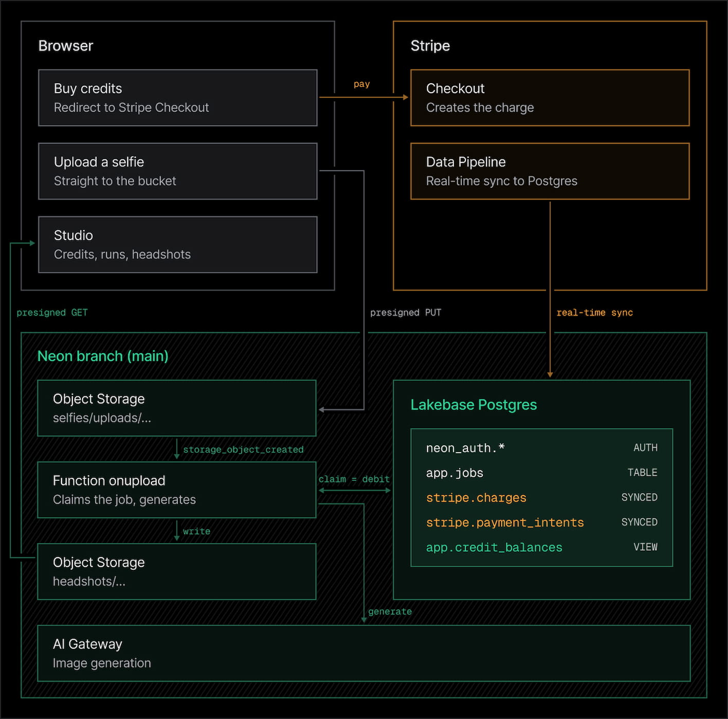Click the "Stripe" group title

click(x=430, y=46)
